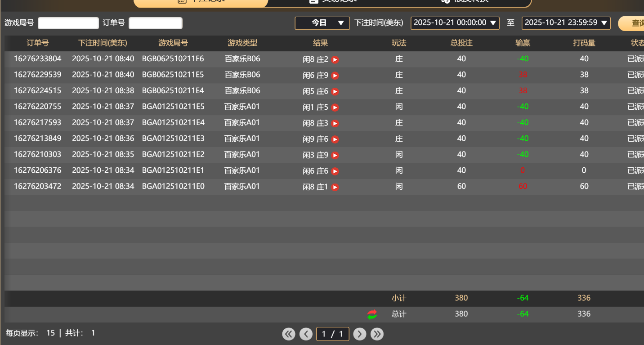Focus the 游戏局号 input field

pyautogui.click(x=68, y=23)
